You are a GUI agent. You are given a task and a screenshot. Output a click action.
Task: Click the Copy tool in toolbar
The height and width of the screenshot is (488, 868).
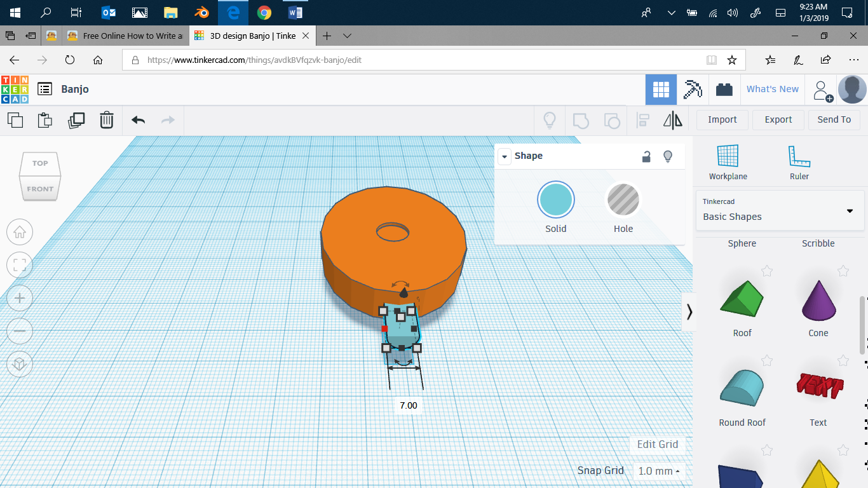[x=15, y=119]
